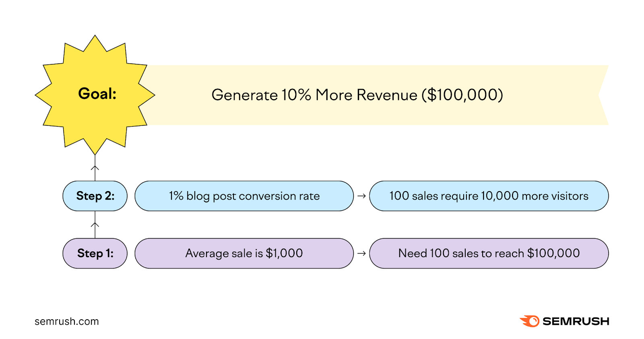Click "100 sales require 10,000 more visitors" pill
The image size is (644, 339).
coord(489,196)
